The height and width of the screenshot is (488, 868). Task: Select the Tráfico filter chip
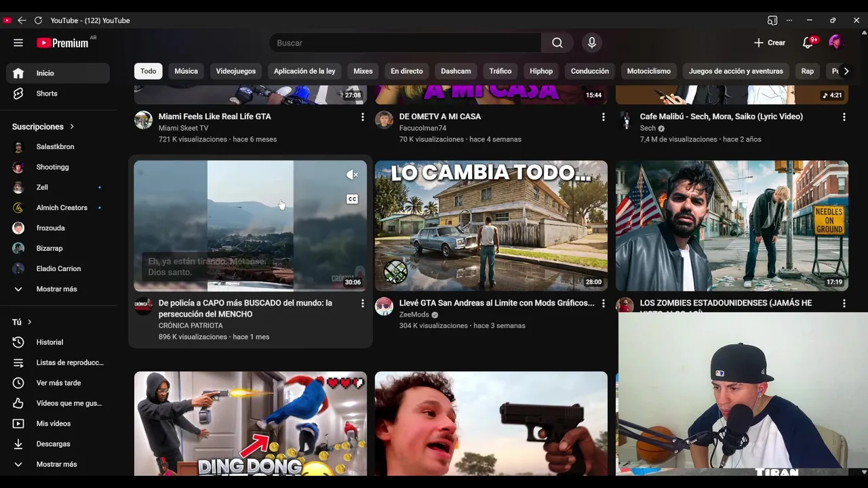500,71
